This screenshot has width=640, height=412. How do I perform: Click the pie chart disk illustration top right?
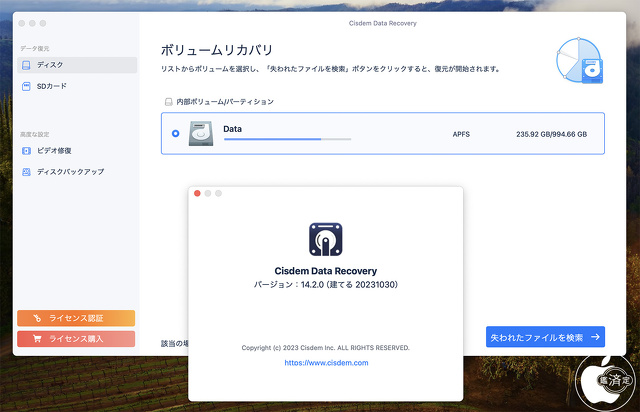[x=580, y=60]
